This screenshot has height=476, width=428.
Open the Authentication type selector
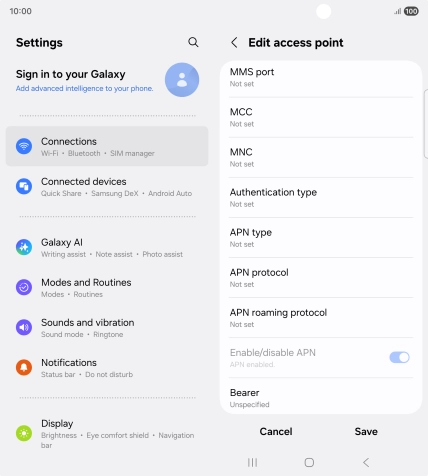click(x=321, y=198)
